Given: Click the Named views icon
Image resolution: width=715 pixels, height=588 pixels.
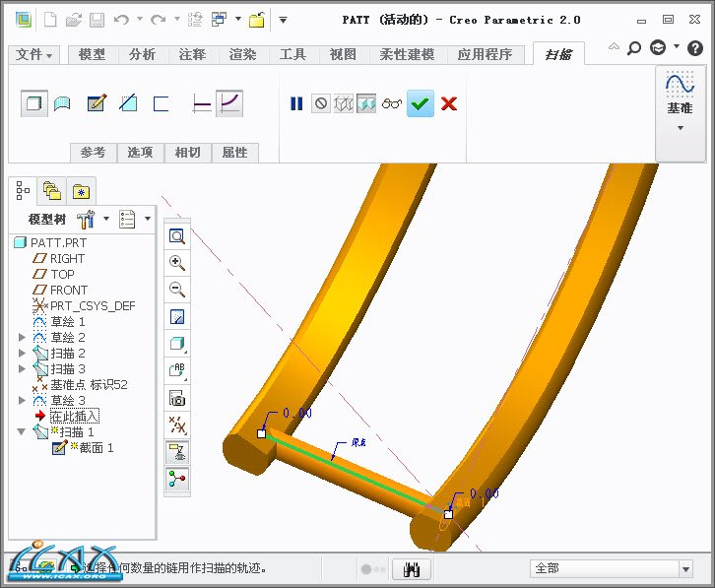Looking at the screenshot, I should point(177,370).
